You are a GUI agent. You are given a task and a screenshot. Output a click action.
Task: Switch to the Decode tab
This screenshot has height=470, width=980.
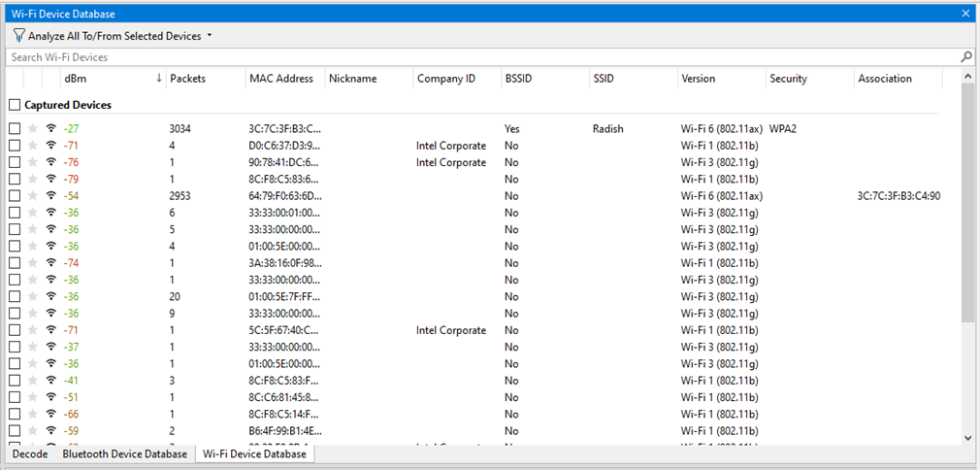click(31, 453)
